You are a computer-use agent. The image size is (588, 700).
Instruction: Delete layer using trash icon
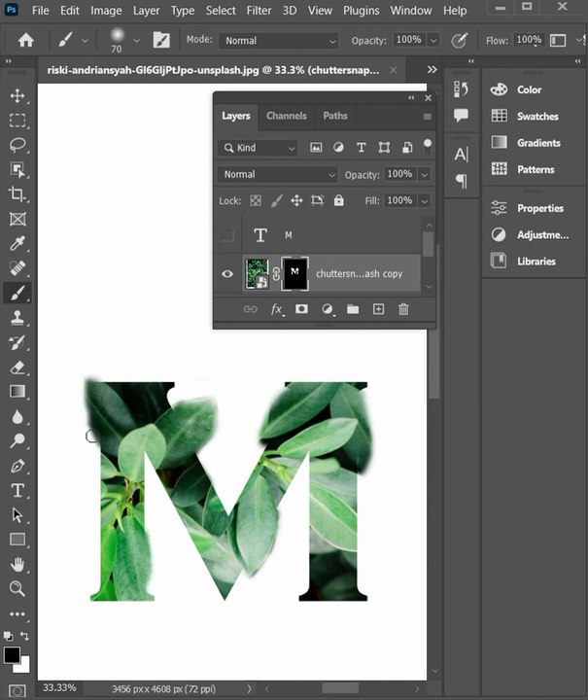point(403,309)
